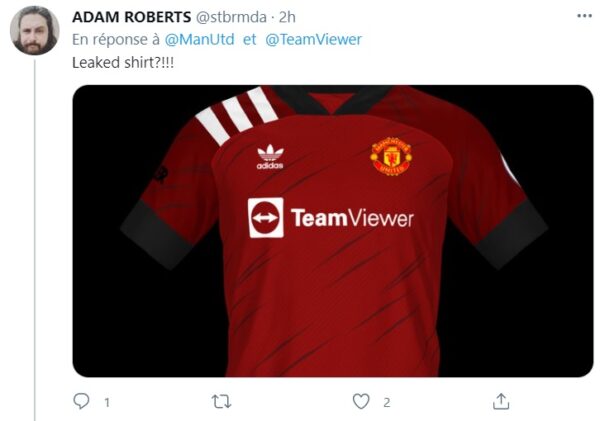Like the tweet with the heart icon
This screenshot has height=421, width=600.
click(361, 401)
